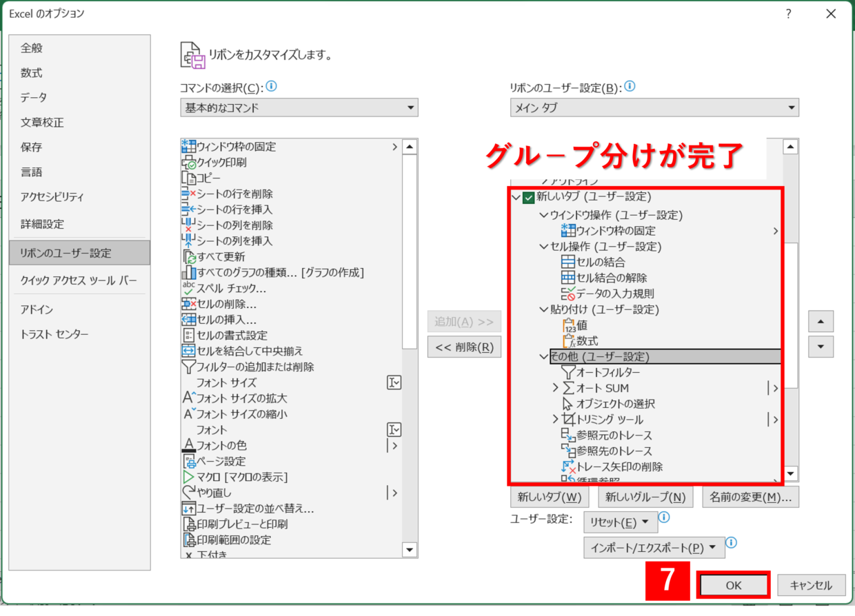Choose the シートの列を削除 icon
This screenshot has width=855, height=616.
[189, 225]
